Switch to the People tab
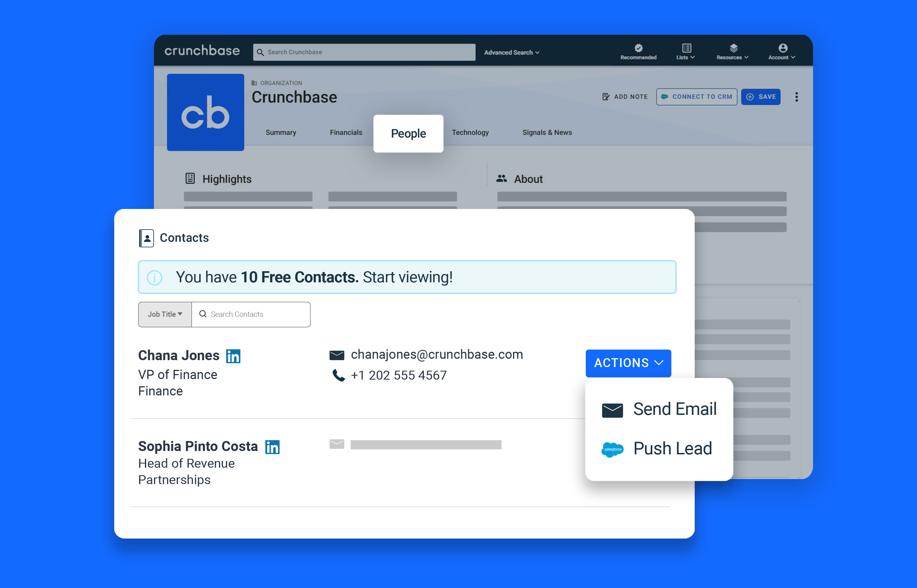Image resolution: width=917 pixels, height=588 pixels. 408,134
